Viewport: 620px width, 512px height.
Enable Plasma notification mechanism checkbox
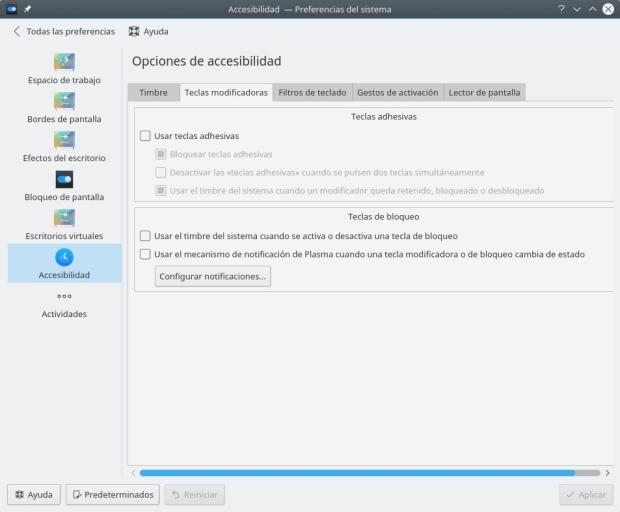click(146, 254)
